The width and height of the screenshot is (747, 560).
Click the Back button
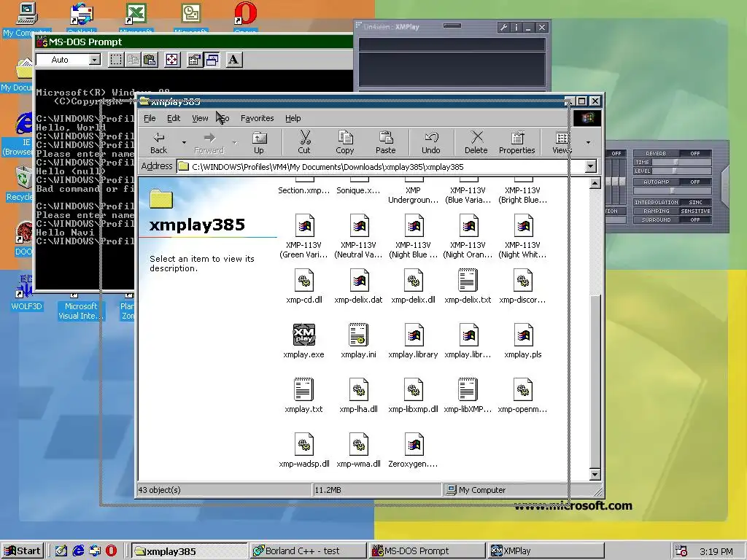click(x=158, y=142)
